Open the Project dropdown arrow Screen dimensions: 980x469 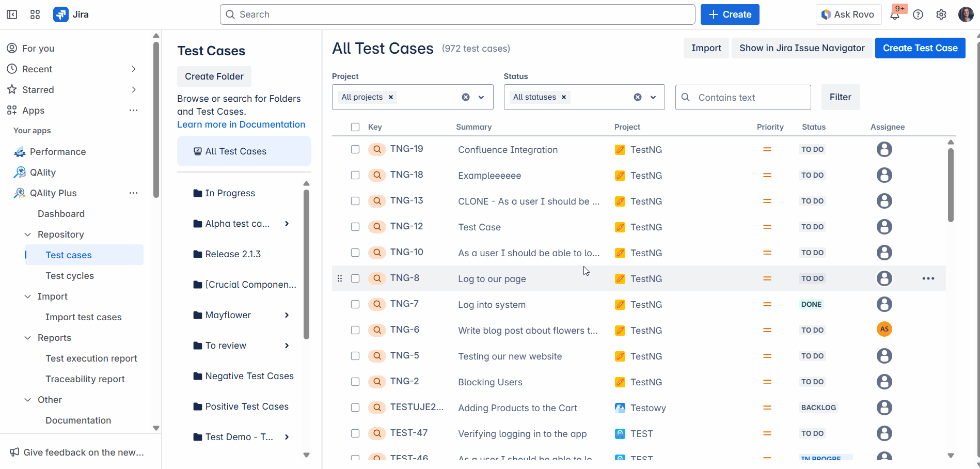pos(481,97)
